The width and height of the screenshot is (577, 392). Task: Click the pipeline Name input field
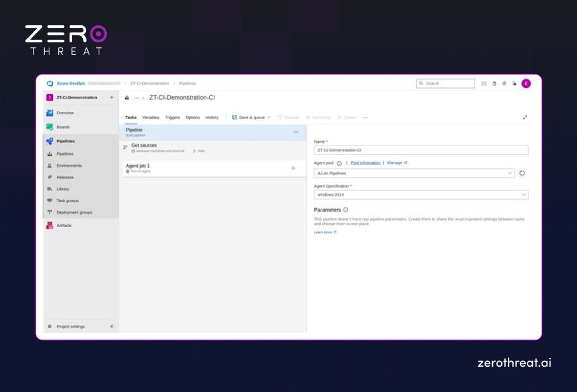[421, 150]
